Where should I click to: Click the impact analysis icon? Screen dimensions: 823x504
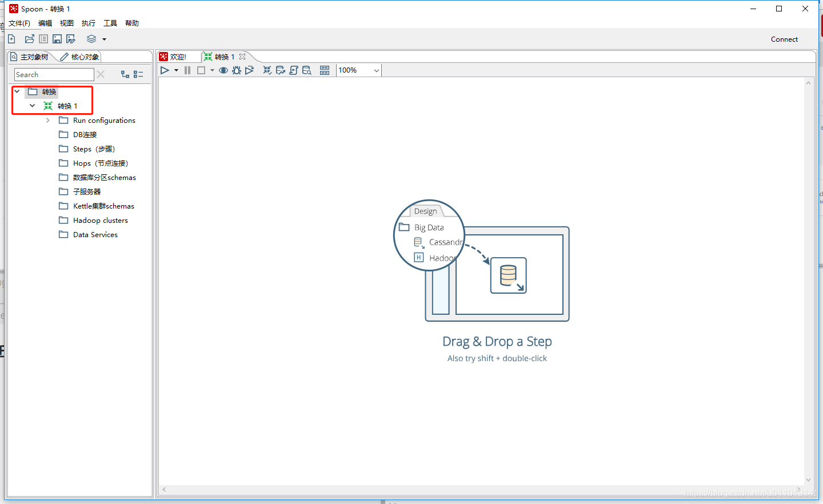[280, 70]
